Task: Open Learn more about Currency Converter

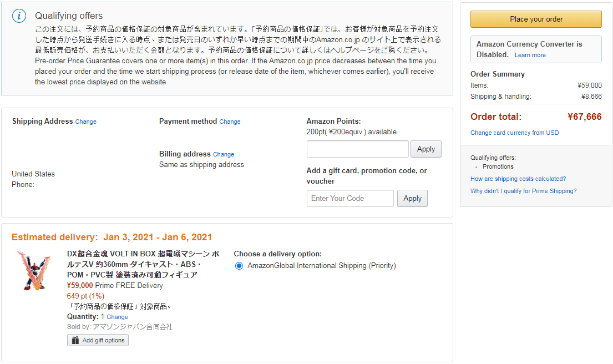Action: point(530,55)
